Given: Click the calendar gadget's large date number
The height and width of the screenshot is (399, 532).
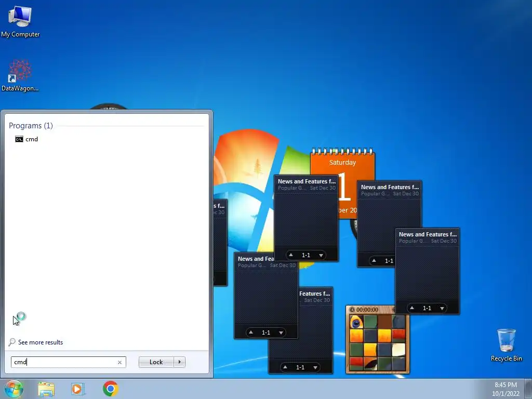Looking at the screenshot, I should point(344,187).
